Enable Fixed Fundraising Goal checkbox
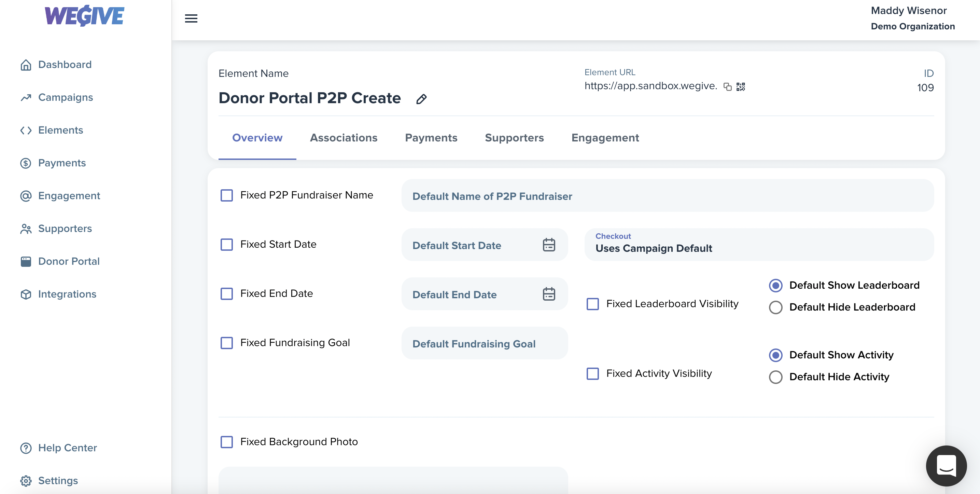Viewport: 980px width, 494px height. tap(227, 343)
